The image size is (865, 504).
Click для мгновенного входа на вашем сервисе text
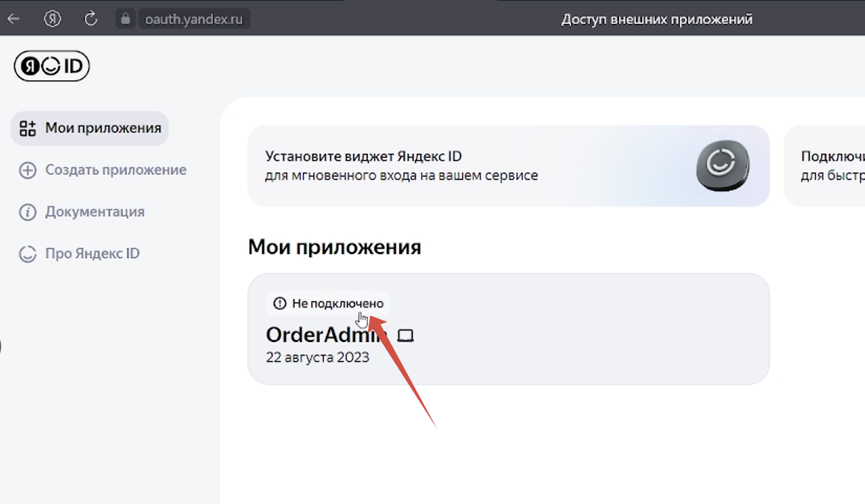pos(402,175)
